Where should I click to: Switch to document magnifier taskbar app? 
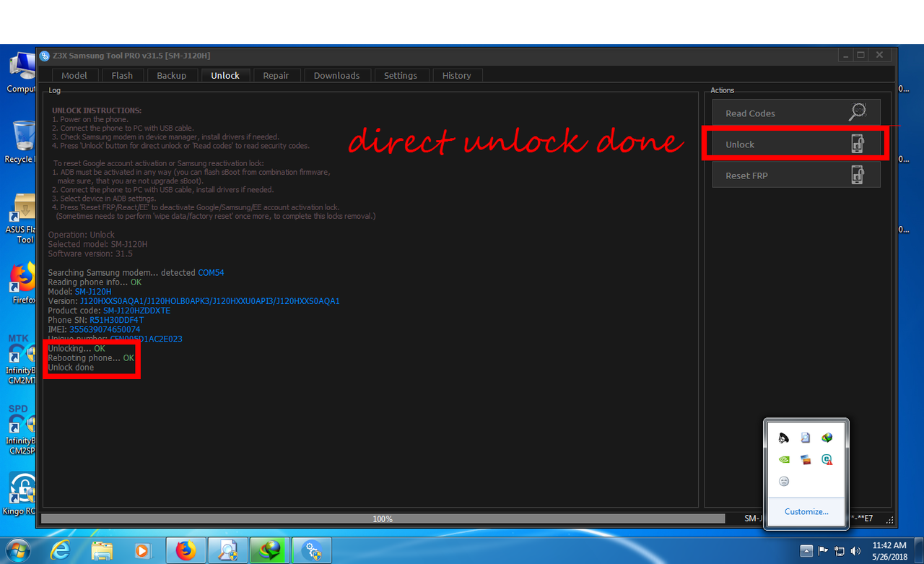228,550
